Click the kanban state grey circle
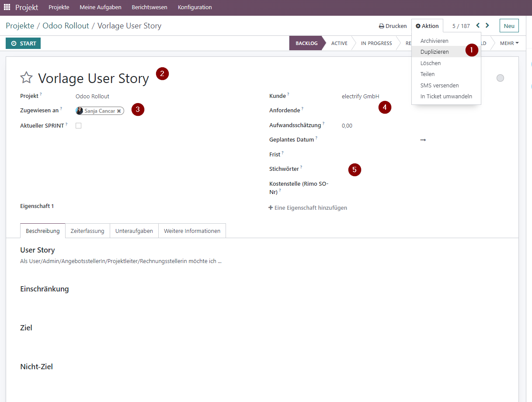Viewport: 532px width, 402px height. pyautogui.click(x=500, y=78)
